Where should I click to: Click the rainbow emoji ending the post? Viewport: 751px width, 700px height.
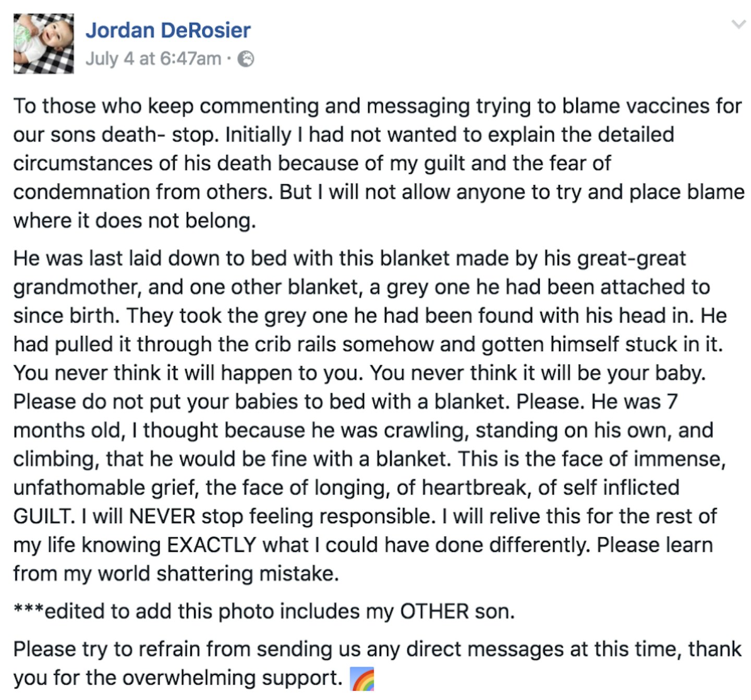click(362, 679)
